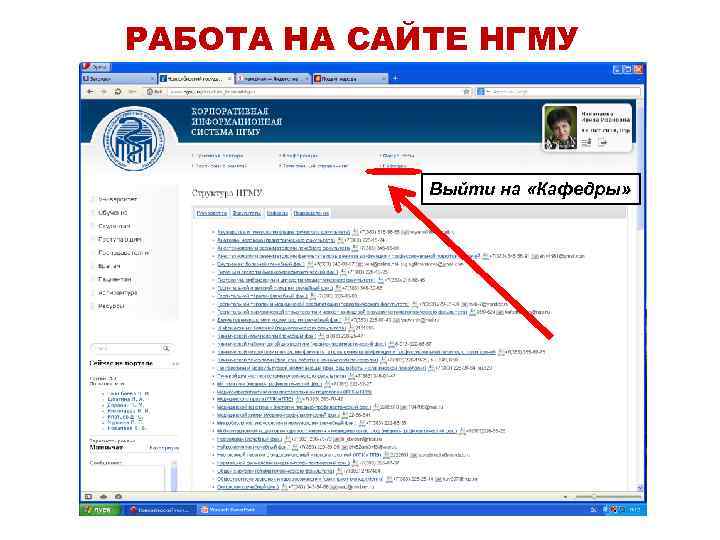The height and width of the screenshot is (540, 720).
Task: Open 'Врачам' in the left sidebar
Action: click(109, 266)
